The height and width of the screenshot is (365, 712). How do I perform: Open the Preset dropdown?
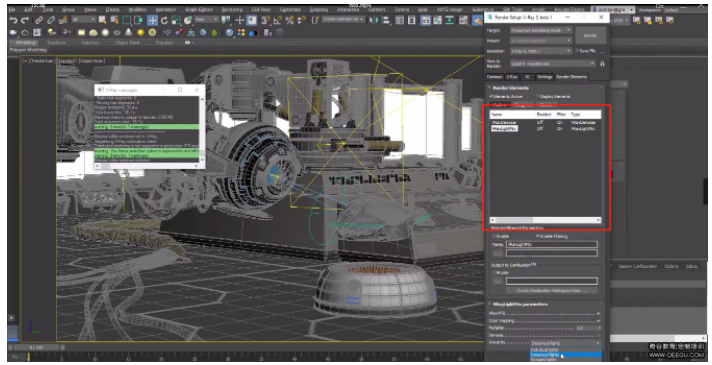coord(540,41)
